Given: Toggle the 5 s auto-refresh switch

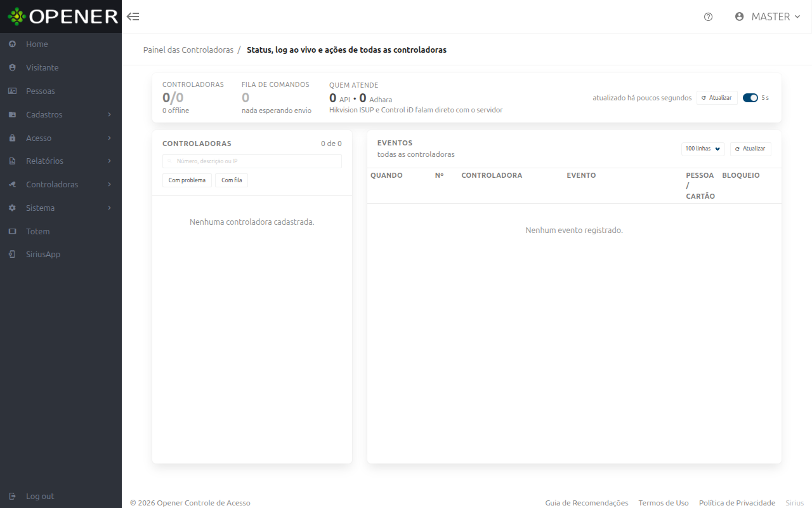Looking at the screenshot, I should [x=750, y=98].
